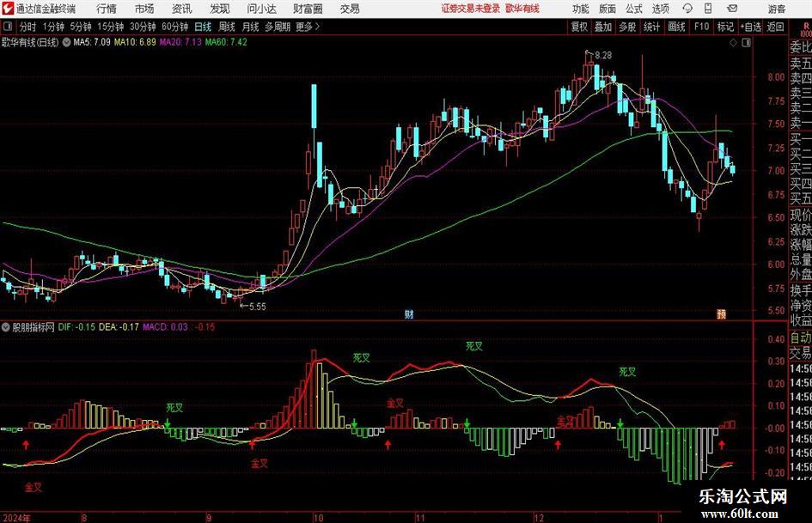Image resolution: width=812 pixels, height=523 pixels.
Task: Click the 统计 statistics button
Action: [x=651, y=27]
